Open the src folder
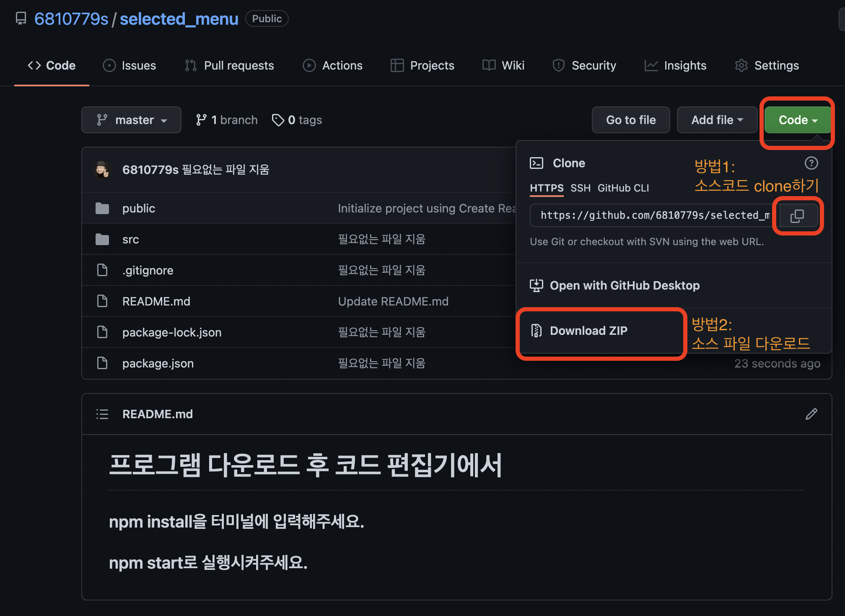 tap(130, 239)
